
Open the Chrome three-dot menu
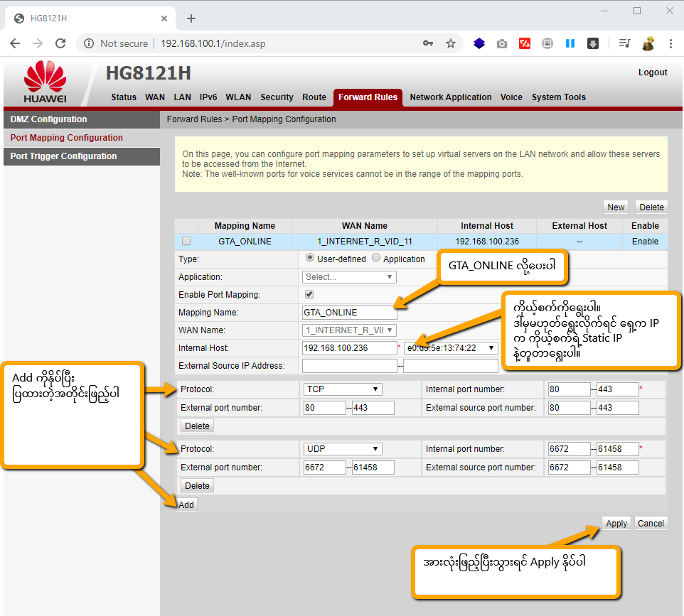pos(671,43)
